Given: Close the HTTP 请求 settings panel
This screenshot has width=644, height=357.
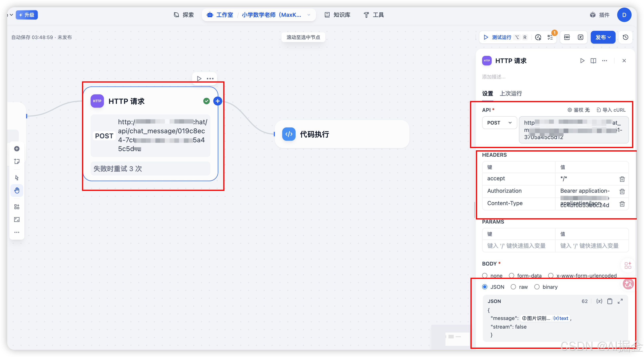Looking at the screenshot, I should click(x=624, y=61).
